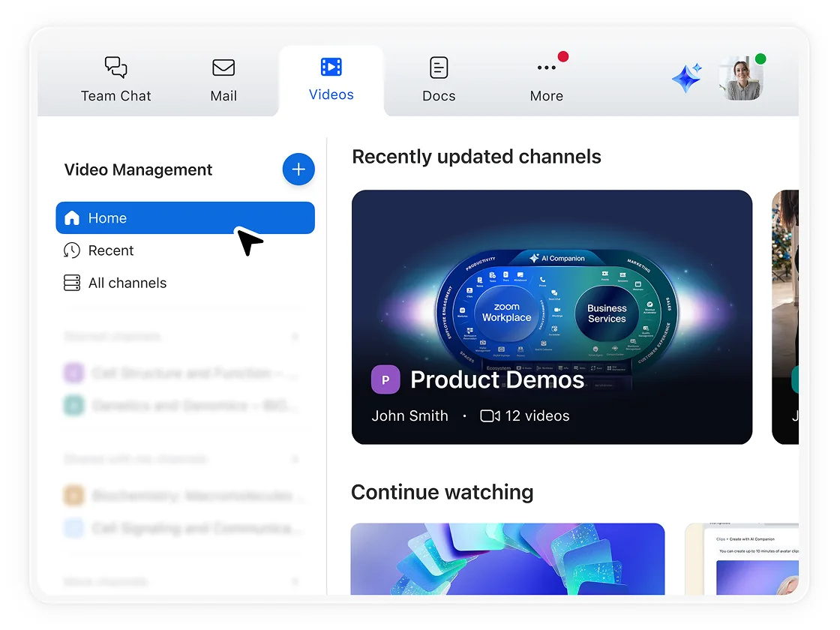Viewport: 840px width, 630px height.
Task: Open the AI Companion sparkle icon
Action: (x=686, y=78)
